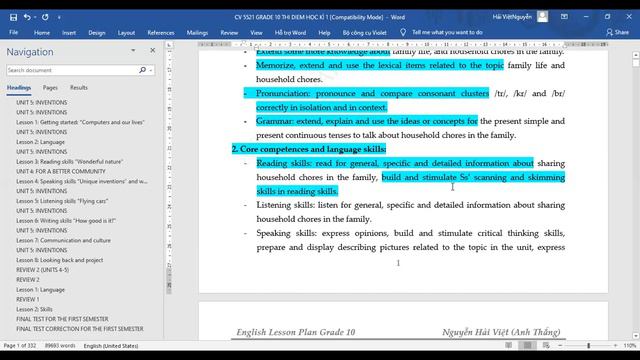This screenshot has width=640, height=360.
Task: Switch to Read Mode view icon
Action: coord(509,345)
